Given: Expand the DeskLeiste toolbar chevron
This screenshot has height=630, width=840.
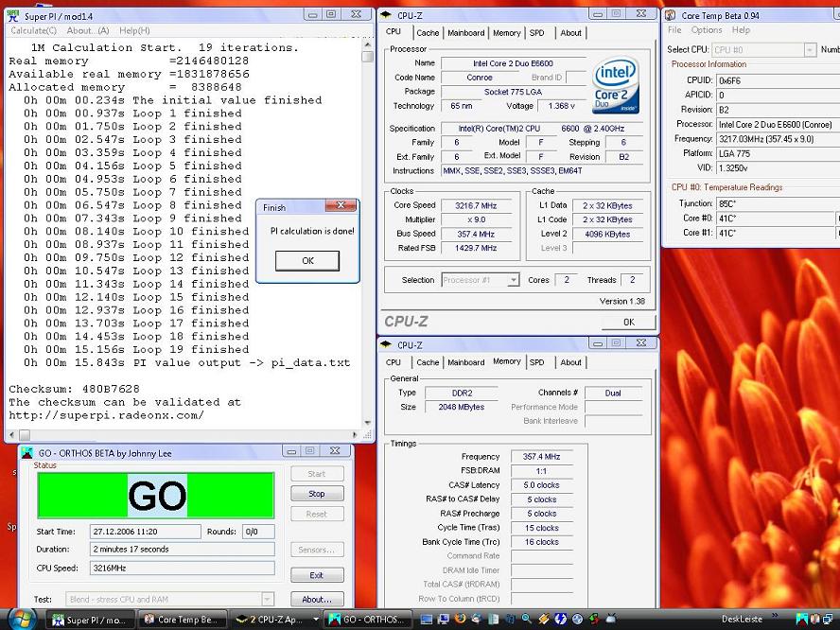Looking at the screenshot, I should 773,615.
